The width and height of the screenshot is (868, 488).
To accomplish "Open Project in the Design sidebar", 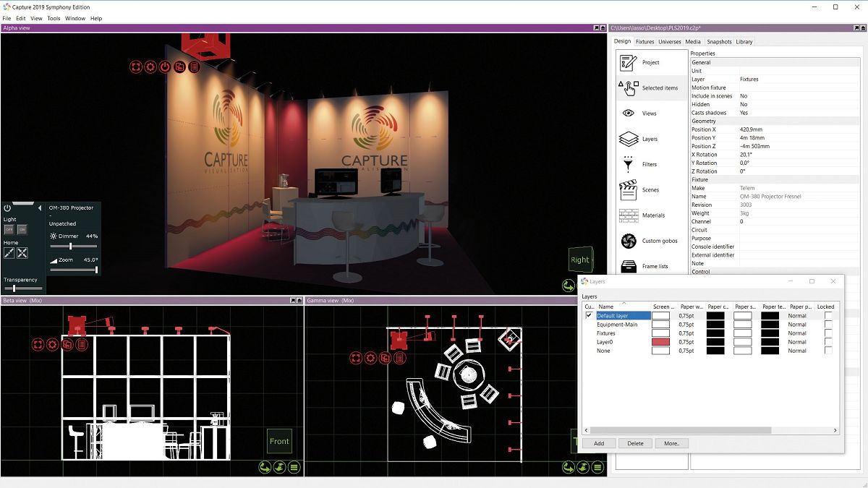I will pos(650,62).
